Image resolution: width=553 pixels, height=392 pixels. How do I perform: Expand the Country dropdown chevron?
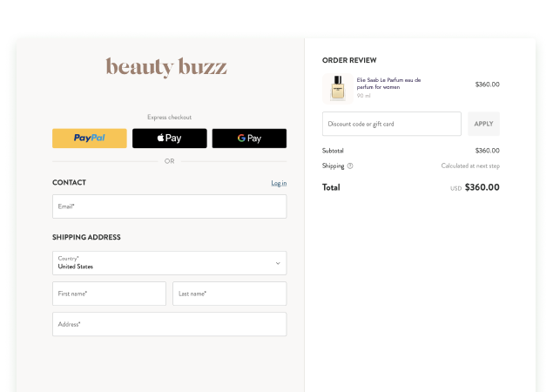point(278,263)
